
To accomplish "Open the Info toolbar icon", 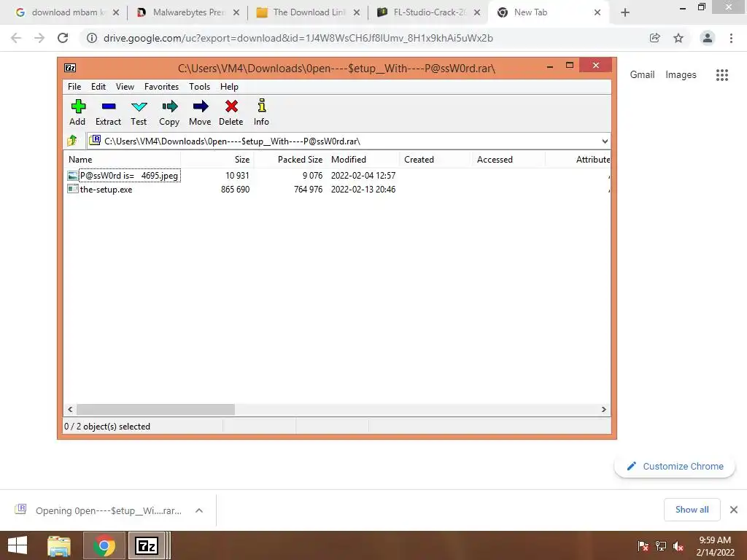I will [262, 106].
